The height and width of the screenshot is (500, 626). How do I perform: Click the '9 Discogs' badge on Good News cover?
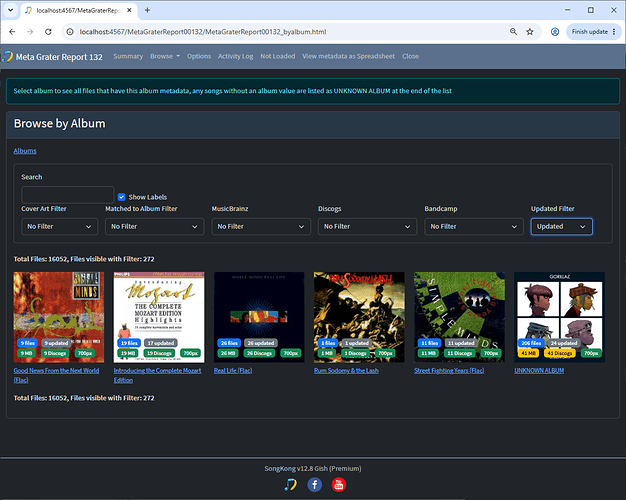[x=55, y=353]
